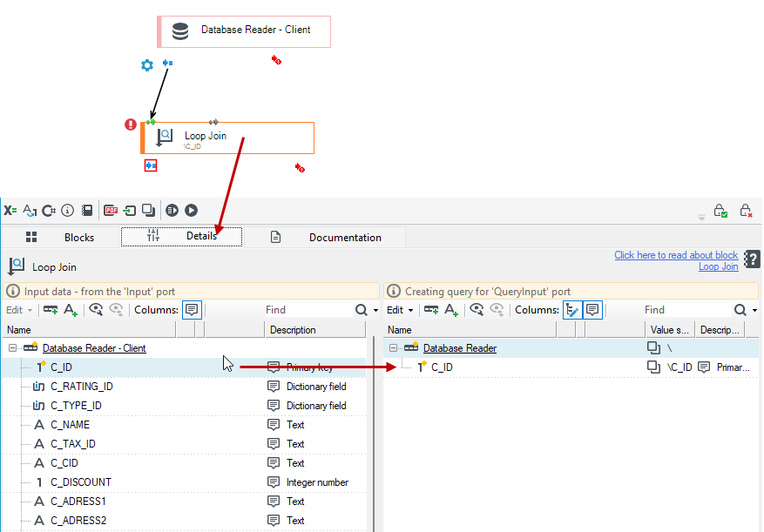
Task: Select the Details tab
Action: click(x=182, y=237)
